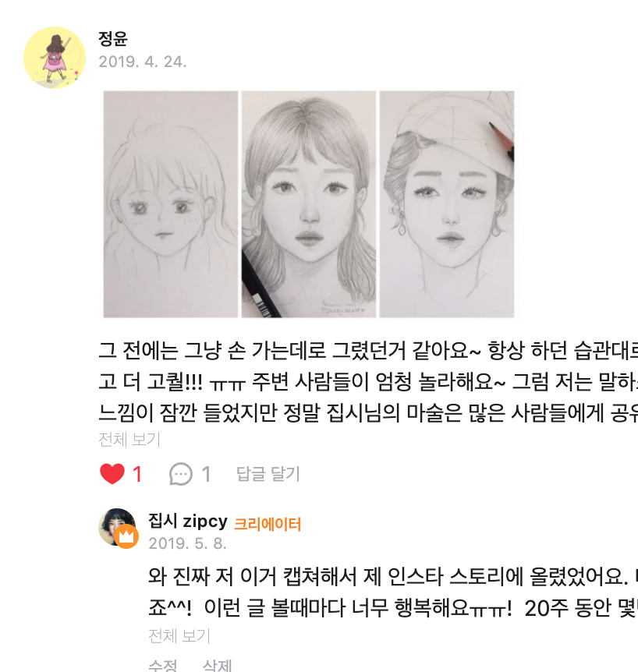Click the 2019. 5. 8. reply date

click(187, 543)
